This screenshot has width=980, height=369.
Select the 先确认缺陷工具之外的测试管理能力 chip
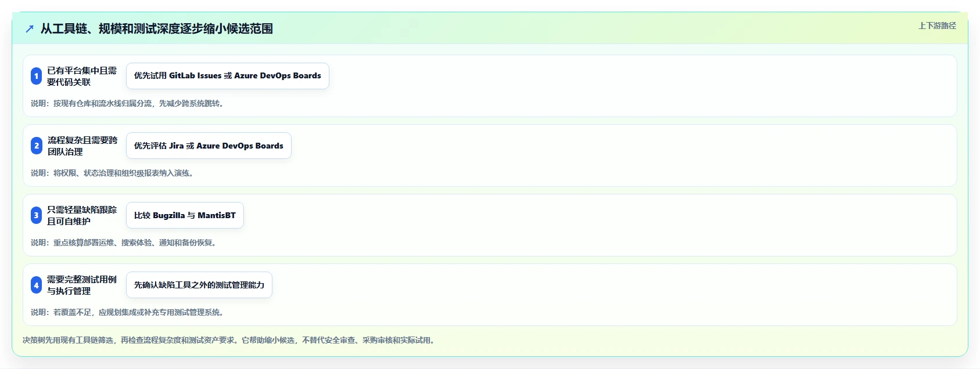coord(199,285)
